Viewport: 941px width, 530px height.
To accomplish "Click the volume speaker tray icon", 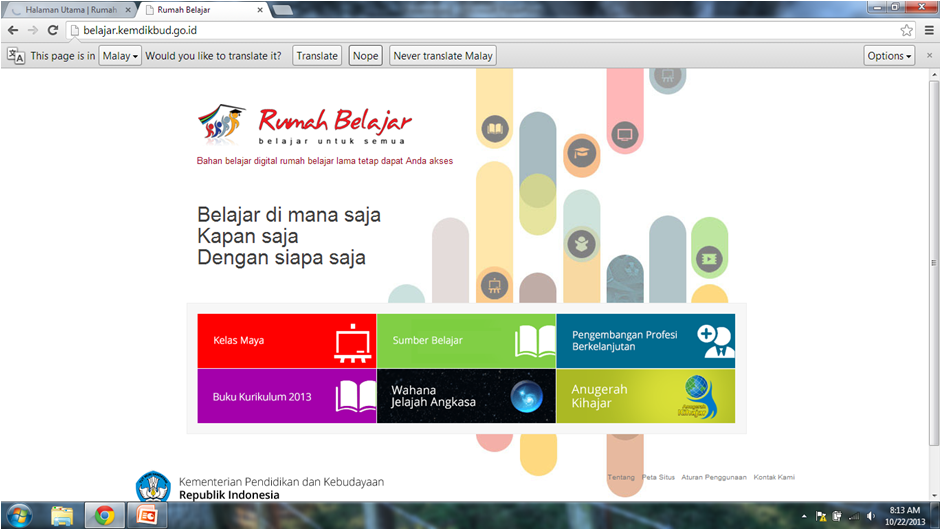I will (870, 516).
